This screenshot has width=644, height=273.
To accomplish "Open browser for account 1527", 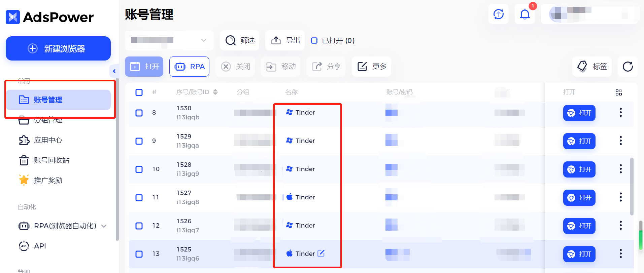I will 579,198.
